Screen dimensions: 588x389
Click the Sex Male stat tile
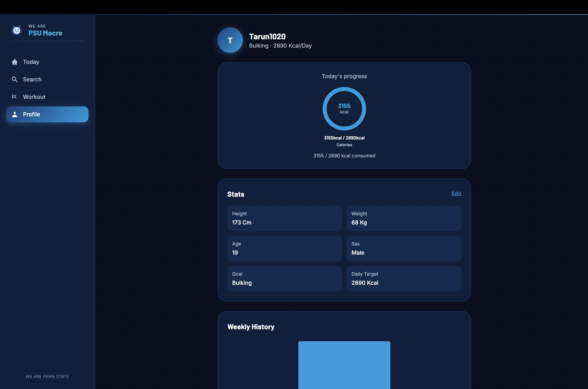pyautogui.click(x=404, y=248)
